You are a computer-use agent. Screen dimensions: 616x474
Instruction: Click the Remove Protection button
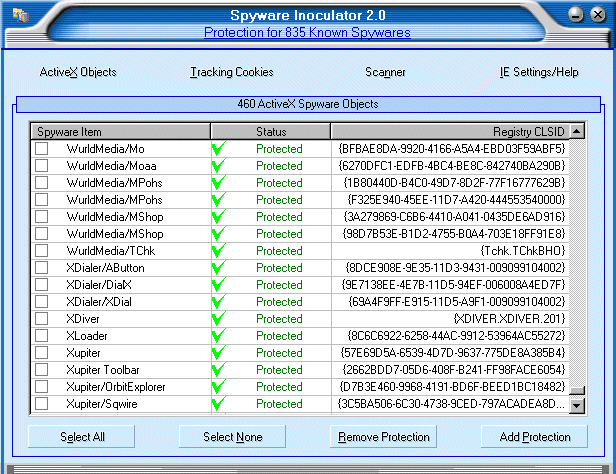click(x=383, y=437)
